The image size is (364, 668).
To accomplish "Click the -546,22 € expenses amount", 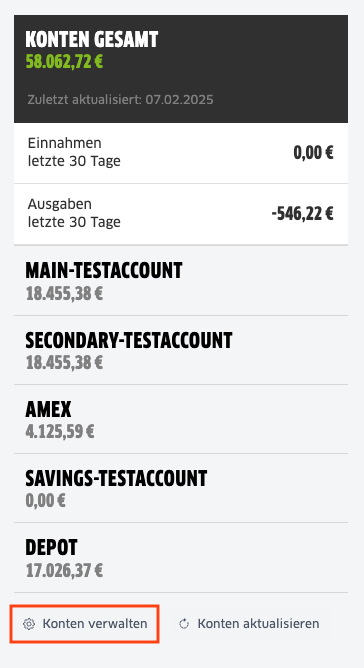I will pos(303,214).
